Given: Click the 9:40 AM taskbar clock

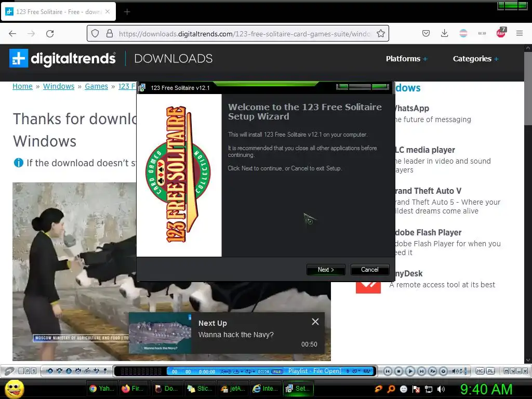Looking at the screenshot, I should click(486, 389).
